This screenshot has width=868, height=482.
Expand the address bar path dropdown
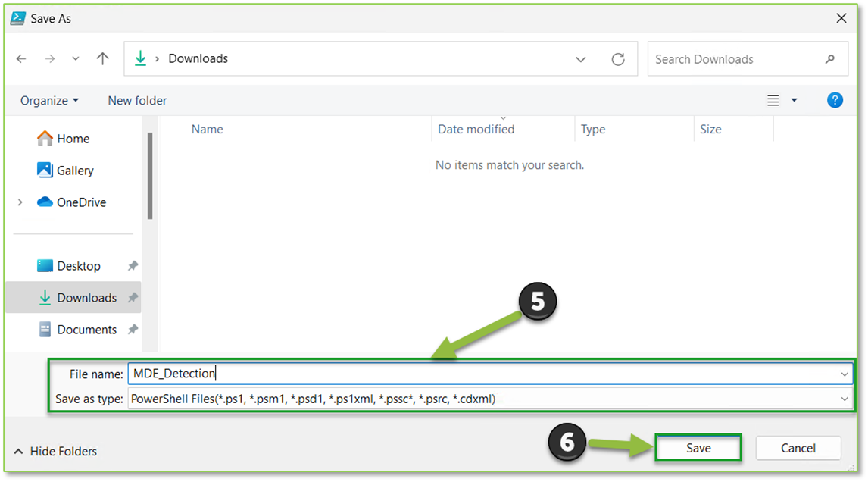point(581,59)
